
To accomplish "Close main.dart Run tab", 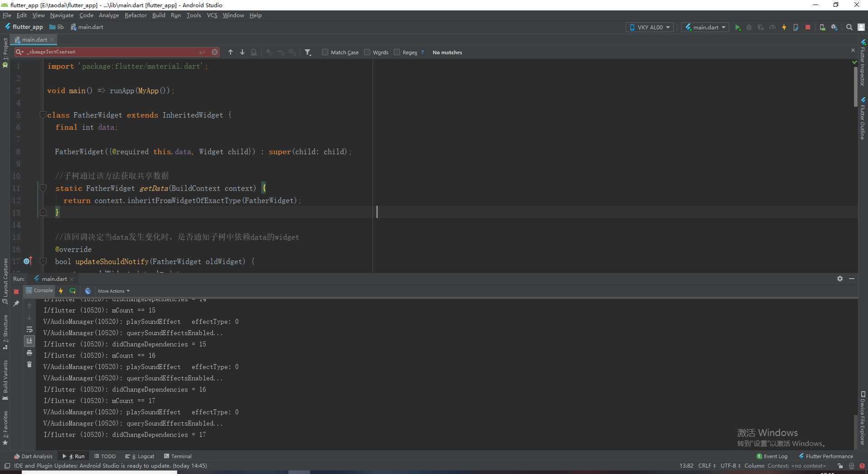I will point(71,279).
